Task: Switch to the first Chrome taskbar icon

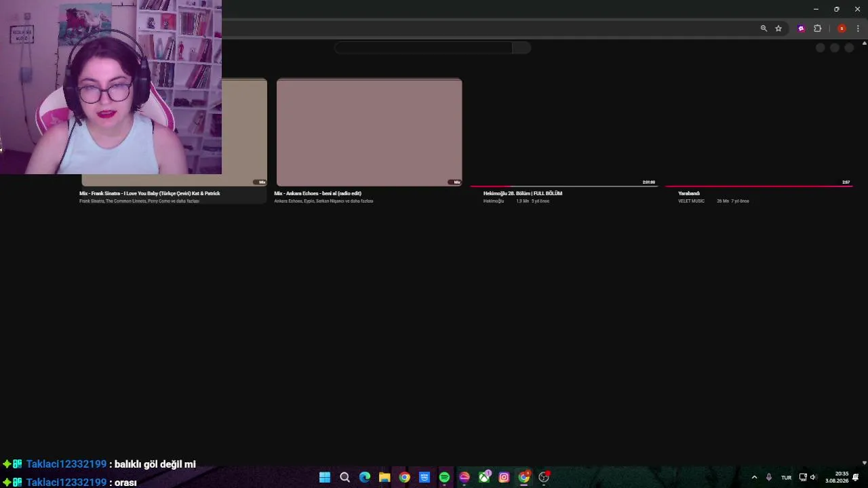Action: [404, 477]
